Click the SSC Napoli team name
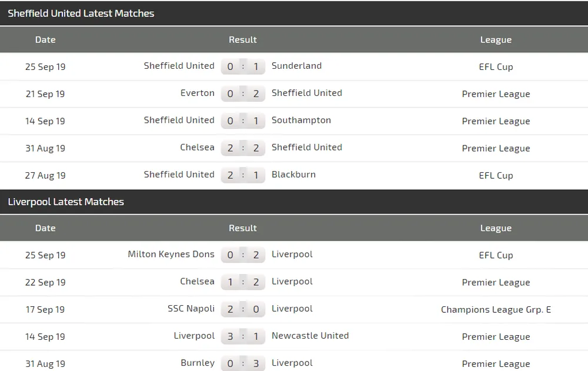 [x=191, y=308]
